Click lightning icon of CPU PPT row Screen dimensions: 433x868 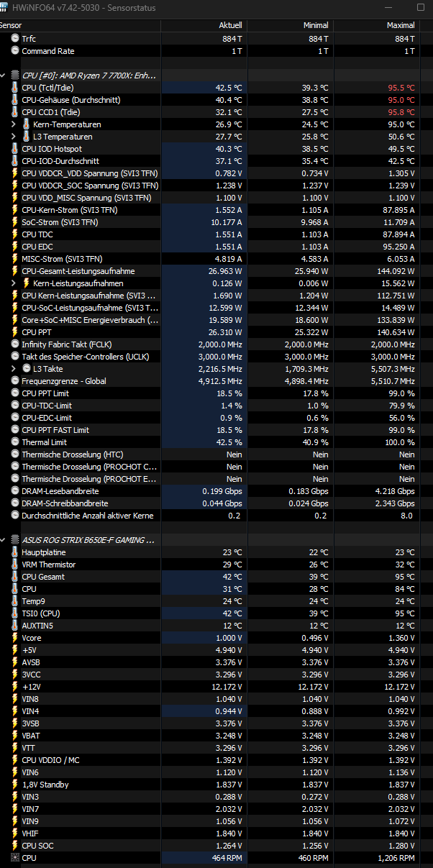click(x=15, y=332)
